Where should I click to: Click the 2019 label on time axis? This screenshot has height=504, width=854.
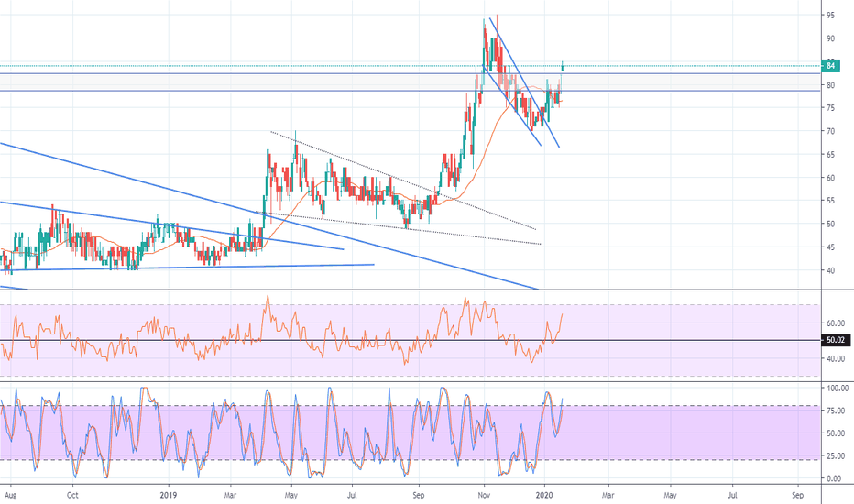tap(169, 495)
